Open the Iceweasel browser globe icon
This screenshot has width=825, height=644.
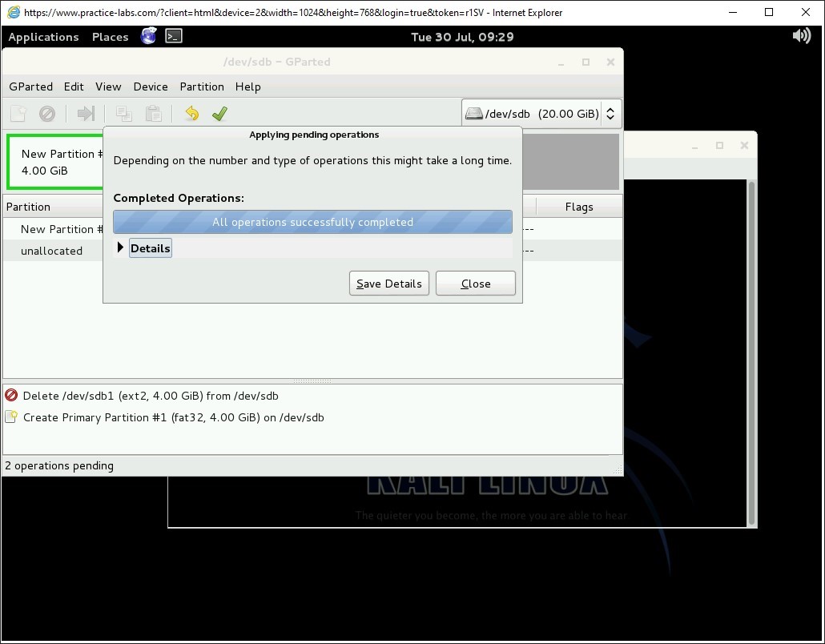point(149,36)
